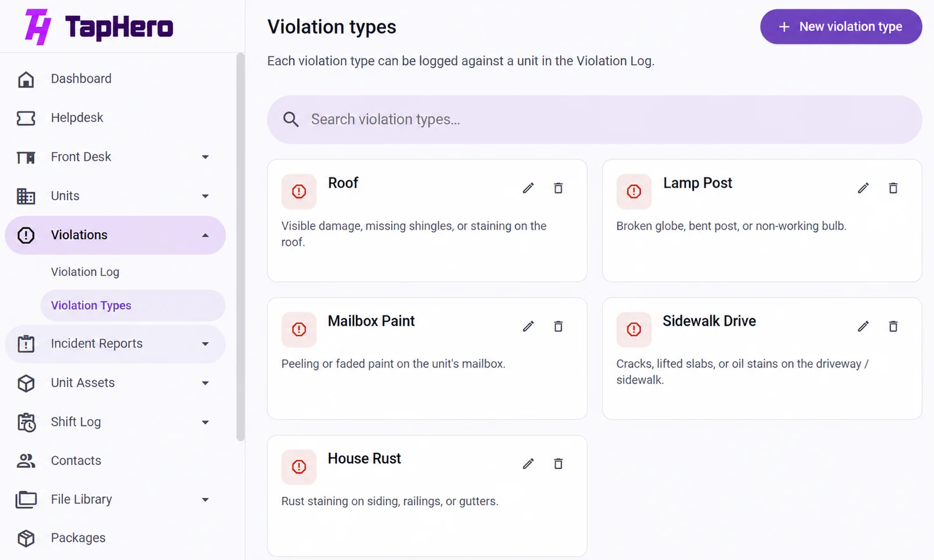
Task: Click the Lamp Post card title
Action: [698, 183]
